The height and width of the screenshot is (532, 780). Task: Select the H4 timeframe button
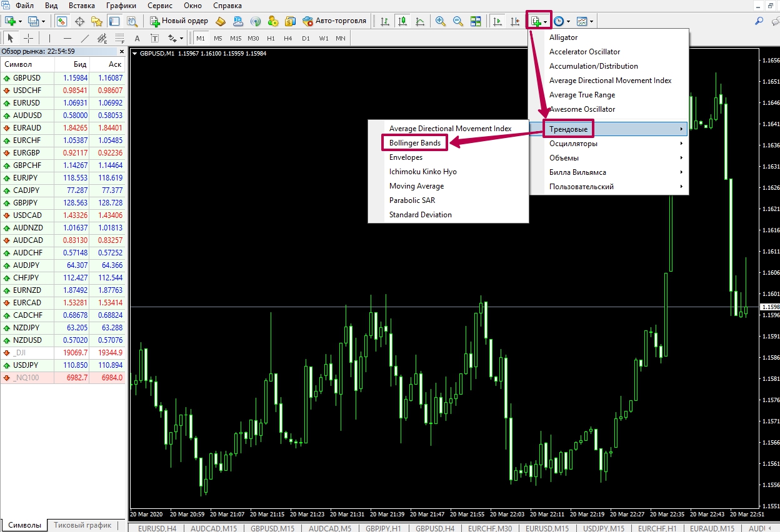287,38
